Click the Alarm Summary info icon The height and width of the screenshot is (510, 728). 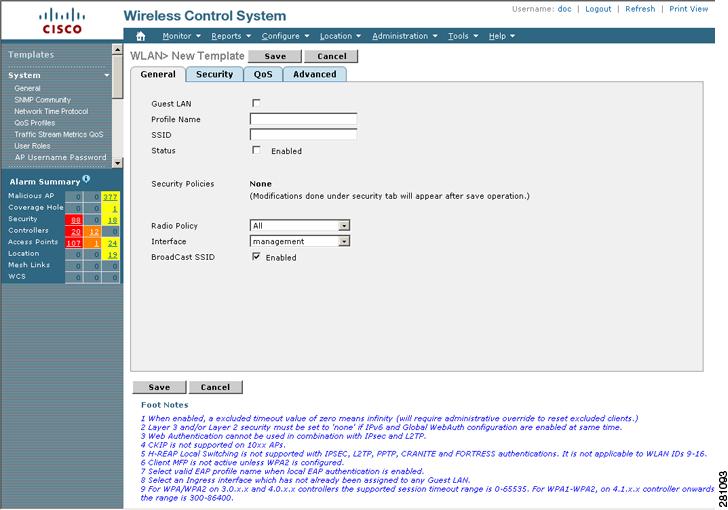click(86, 178)
